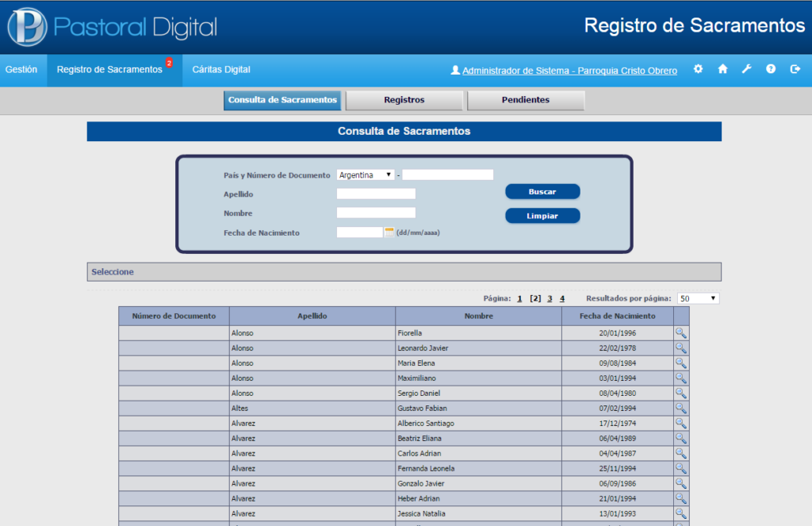Go to results page 4
Viewport: 812px width, 526px height.
pos(562,298)
